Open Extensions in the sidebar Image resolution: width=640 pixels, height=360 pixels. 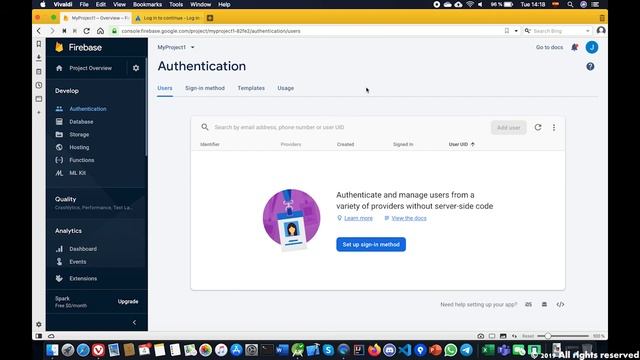click(x=83, y=278)
